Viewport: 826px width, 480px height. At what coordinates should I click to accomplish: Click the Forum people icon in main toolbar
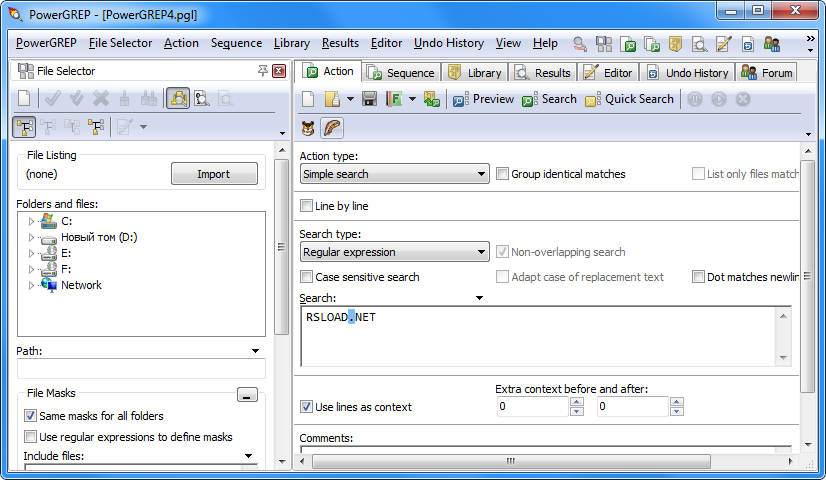772,44
